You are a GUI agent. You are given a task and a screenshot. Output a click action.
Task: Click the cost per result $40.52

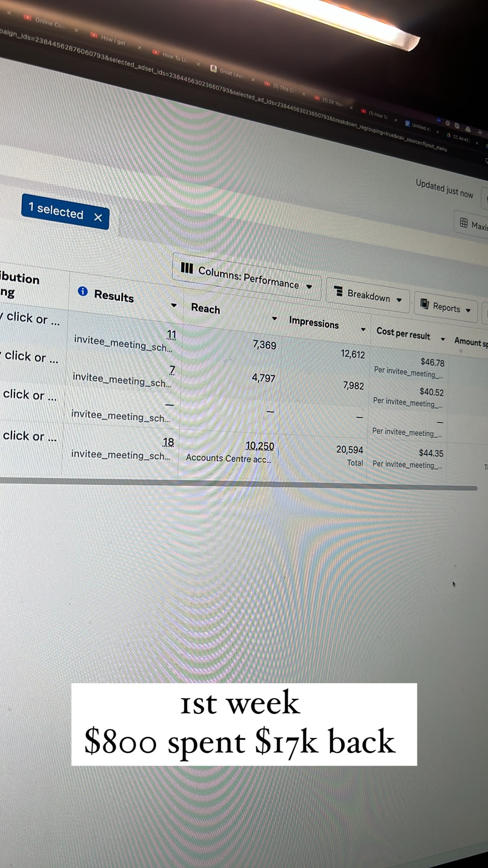point(431,391)
